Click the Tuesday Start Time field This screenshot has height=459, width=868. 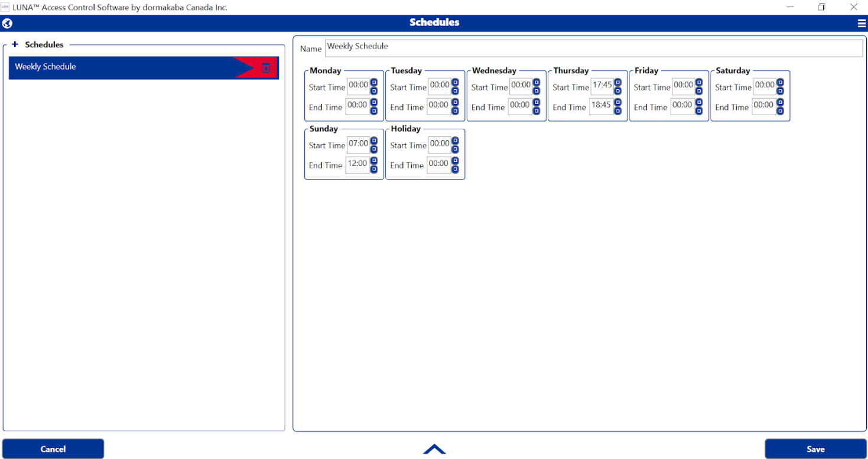click(438, 86)
